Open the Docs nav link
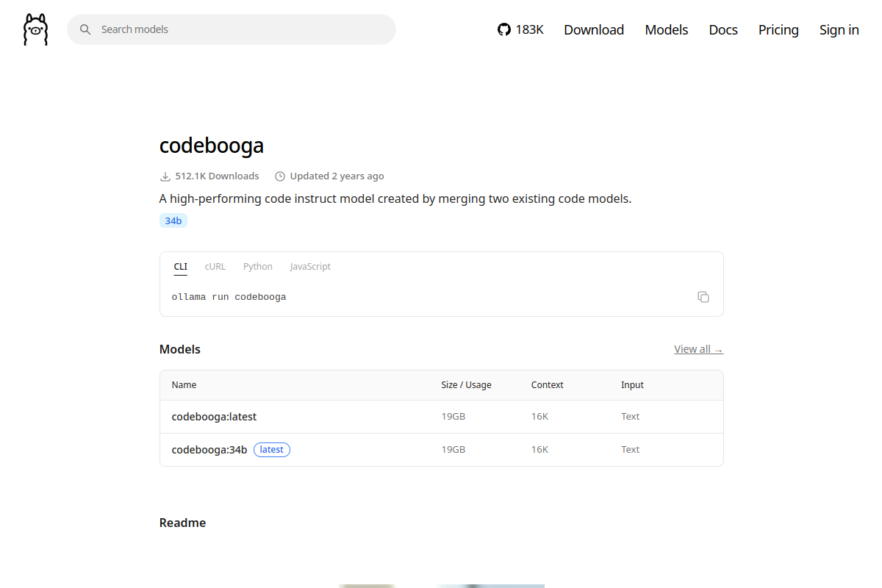This screenshot has height=588, width=882. pyautogui.click(x=723, y=29)
